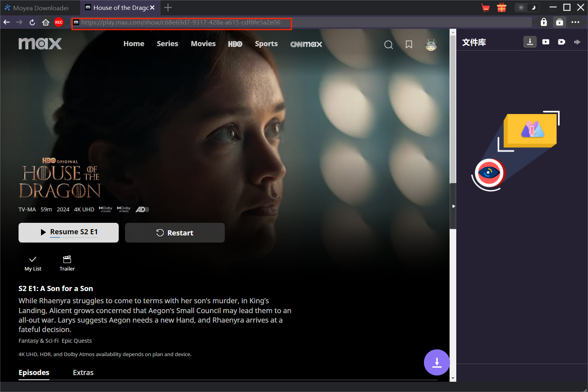This screenshot has width=588, height=392.
Task: Open the bookmark My Stuff icon
Action: [x=409, y=45]
